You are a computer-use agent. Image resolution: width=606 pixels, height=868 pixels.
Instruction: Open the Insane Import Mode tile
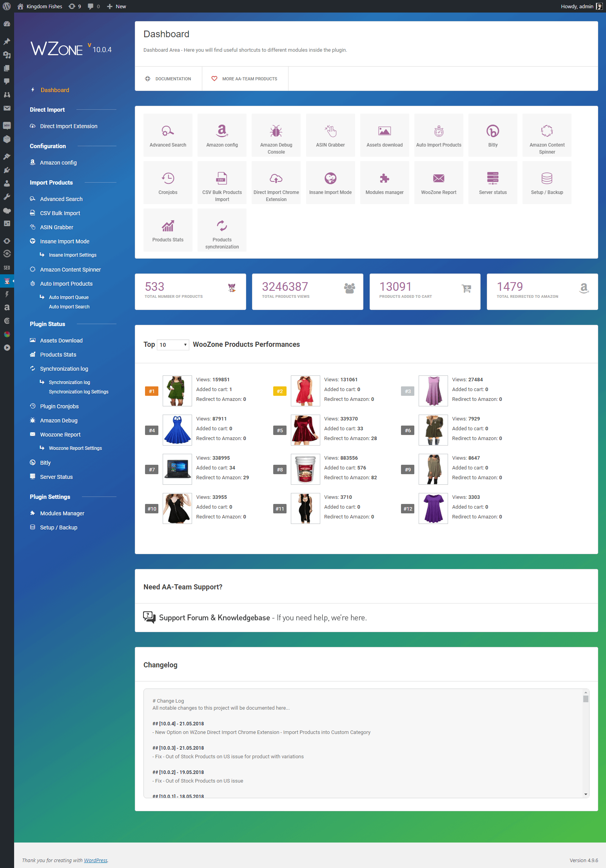[330, 183]
